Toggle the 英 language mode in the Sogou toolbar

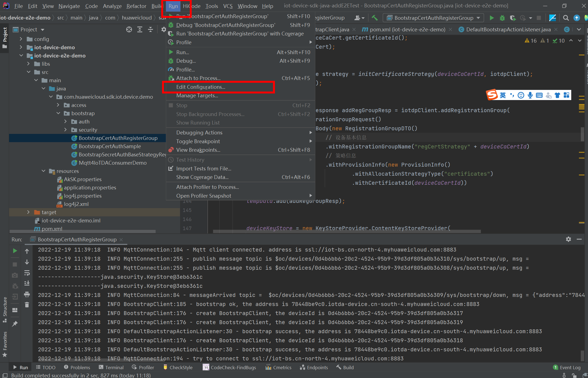click(x=503, y=95)
